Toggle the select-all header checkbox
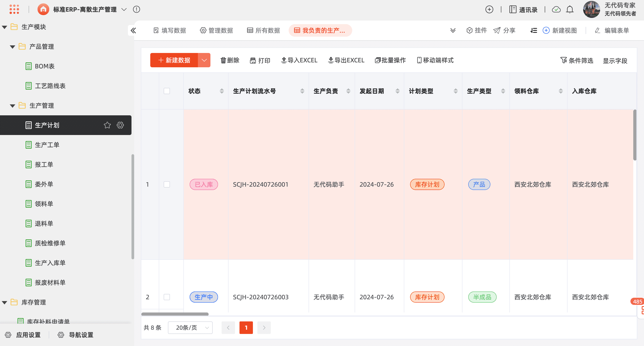 [x=167, y=91]
